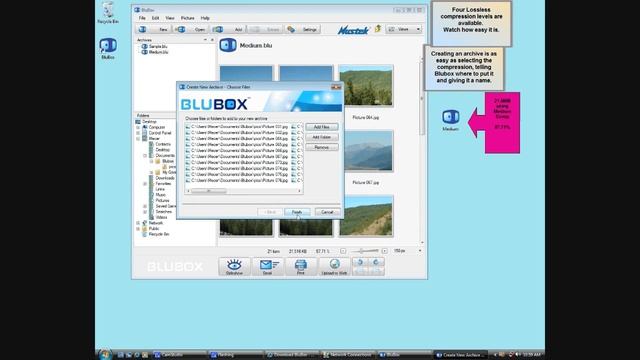Open the Recycle Bin desktop icon
Viewport: 640px width, 360px height.
[108, 13]
